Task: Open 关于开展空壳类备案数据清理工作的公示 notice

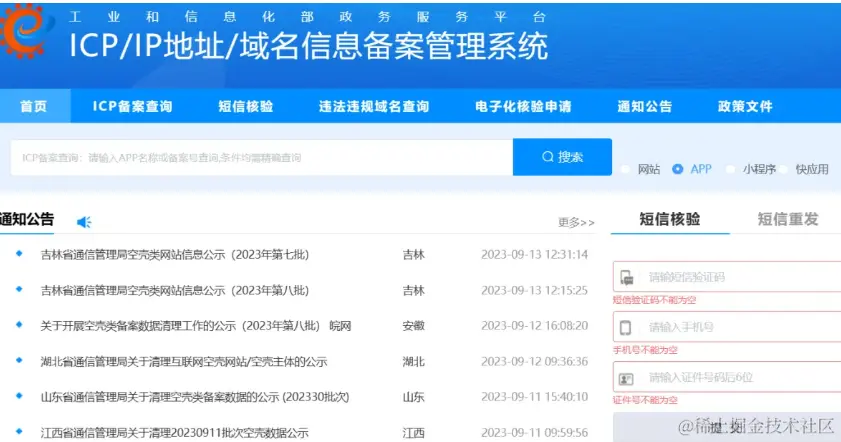Action: pos(196,326)
